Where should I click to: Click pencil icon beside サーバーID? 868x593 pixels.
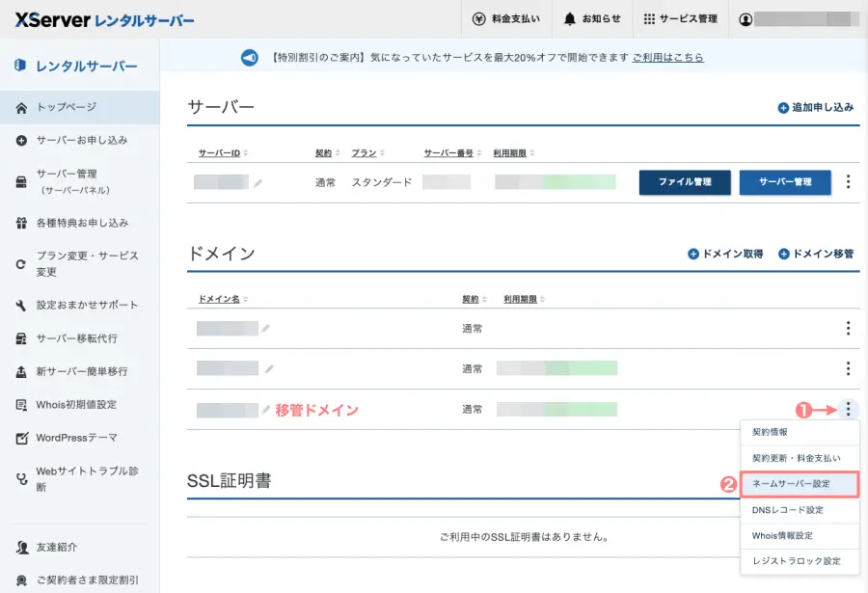click(258, 182)
